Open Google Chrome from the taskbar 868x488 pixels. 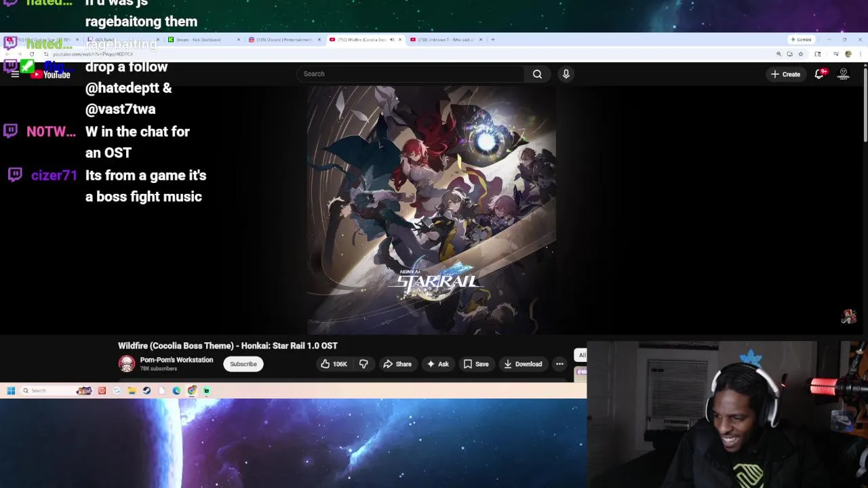[x=192, y=390]
